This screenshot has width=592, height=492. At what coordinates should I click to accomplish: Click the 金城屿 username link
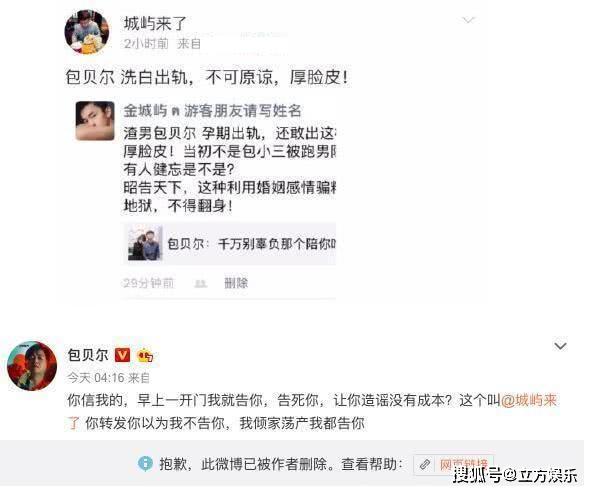coord(145,111)
